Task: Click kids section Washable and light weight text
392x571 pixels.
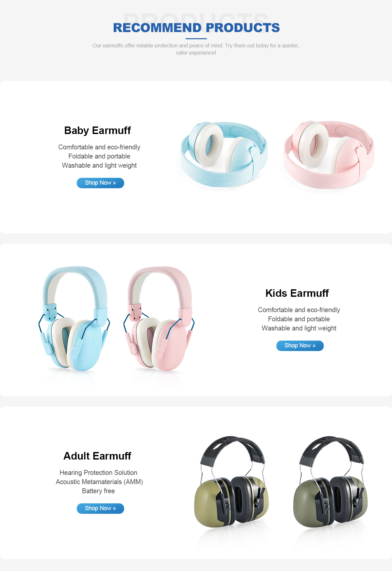Action: [x=299, y=328]
